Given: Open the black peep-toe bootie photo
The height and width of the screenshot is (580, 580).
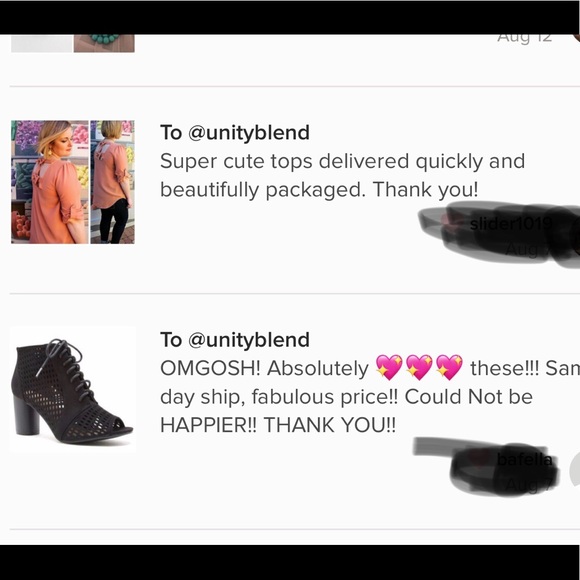Looking at the screenshot, I should [73, 390].
